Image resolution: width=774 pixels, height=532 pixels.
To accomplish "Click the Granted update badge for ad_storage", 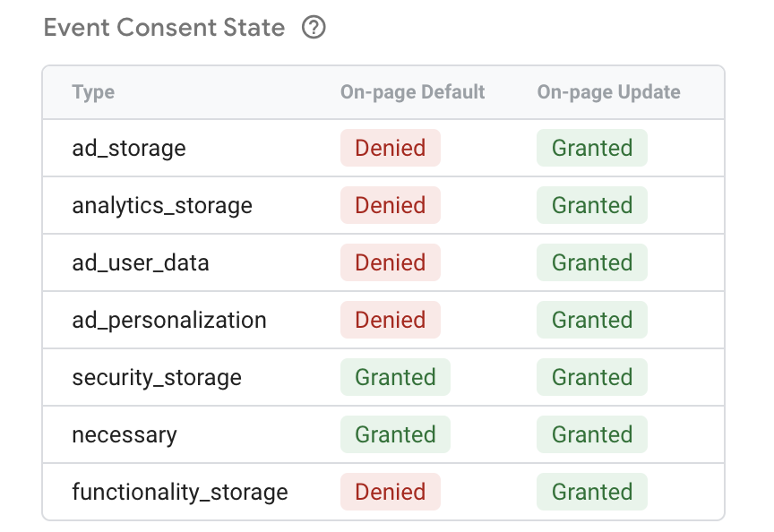I will coord(591,148).
